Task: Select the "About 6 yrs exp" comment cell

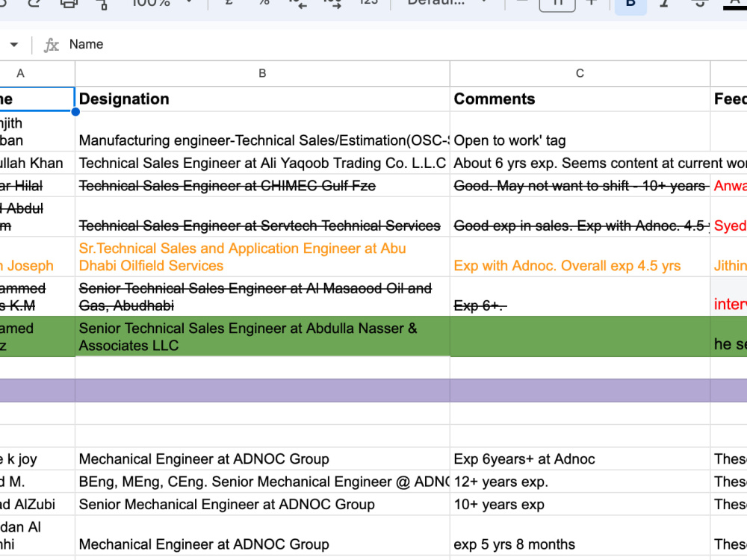Action: pyautogui.click(x=580, y=163)
